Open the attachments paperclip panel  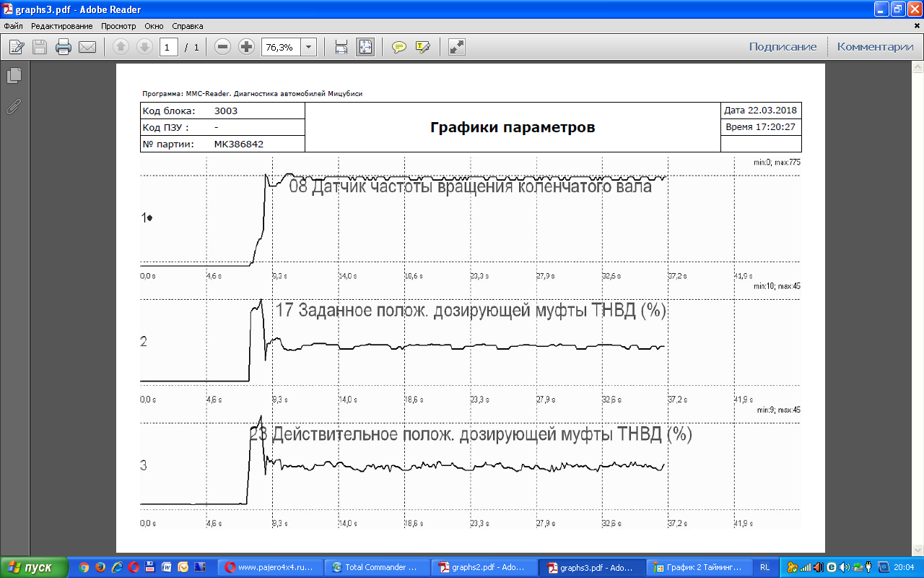14,107
